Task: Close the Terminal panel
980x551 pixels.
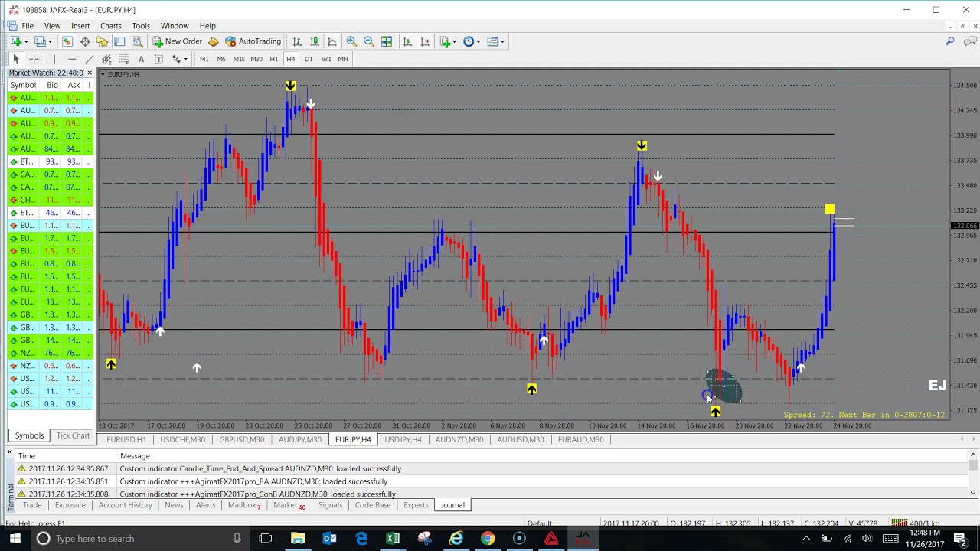Action: point(9,453)
